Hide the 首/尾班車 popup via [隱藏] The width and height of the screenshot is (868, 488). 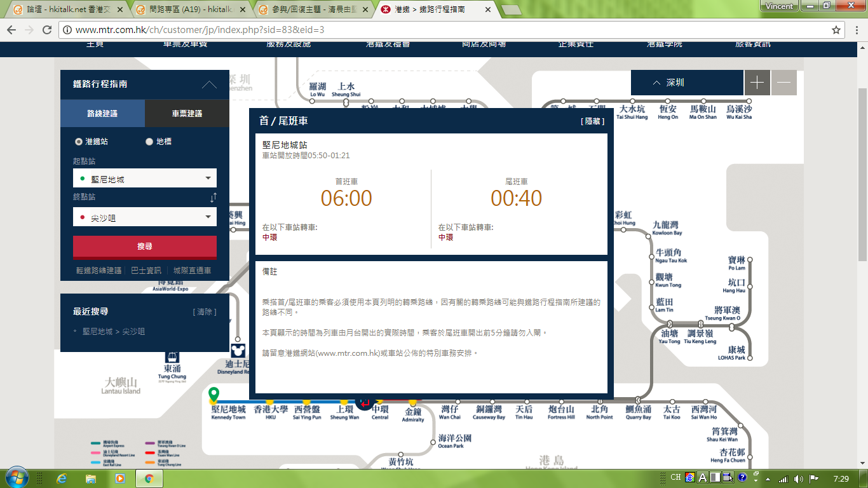(592, 121)
